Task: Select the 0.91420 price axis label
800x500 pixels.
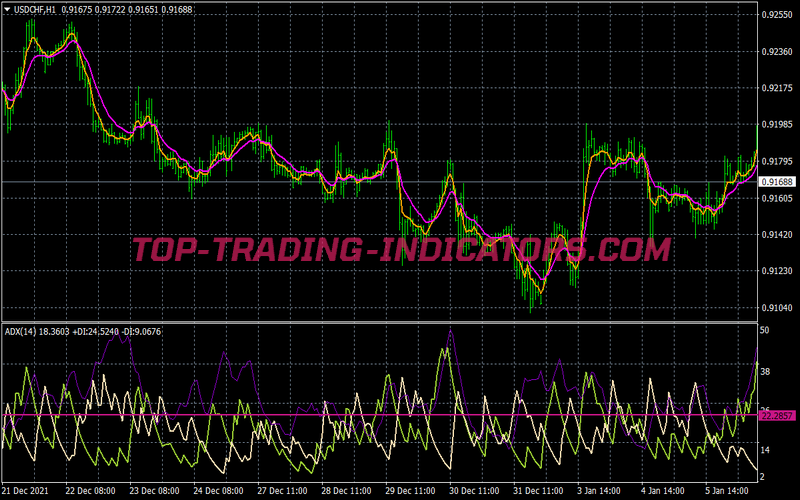Action: click(777, 235)
